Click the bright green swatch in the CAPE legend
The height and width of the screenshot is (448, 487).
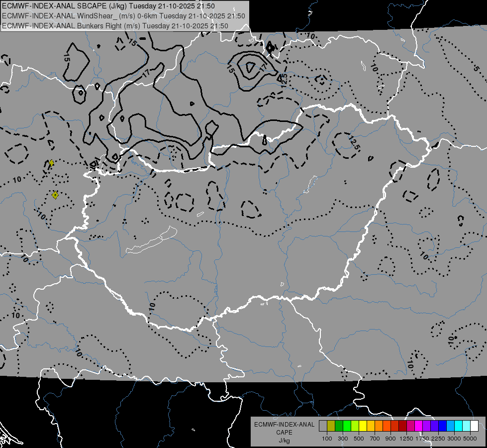(347, 426)
